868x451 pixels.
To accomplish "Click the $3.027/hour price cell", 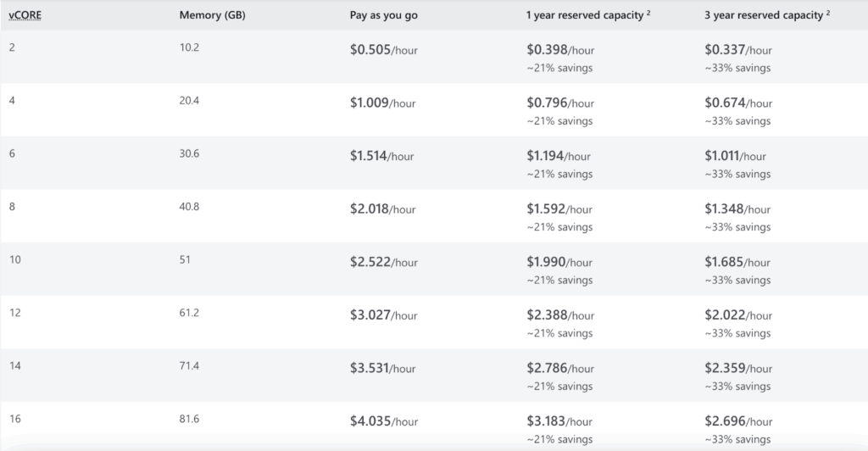I will [x=383, y=315].
